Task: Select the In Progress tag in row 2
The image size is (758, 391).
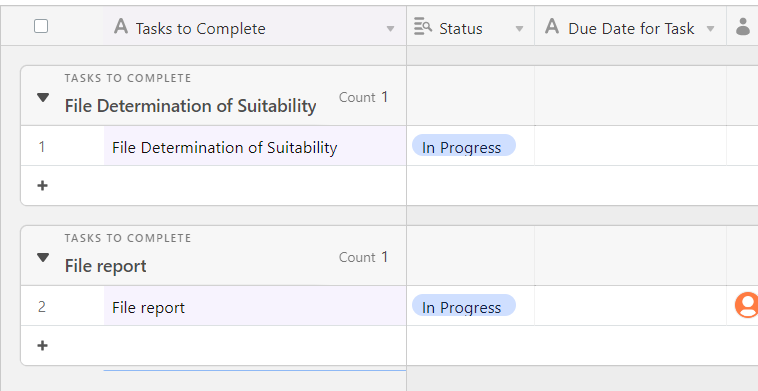Action: (x=464, y=305)
